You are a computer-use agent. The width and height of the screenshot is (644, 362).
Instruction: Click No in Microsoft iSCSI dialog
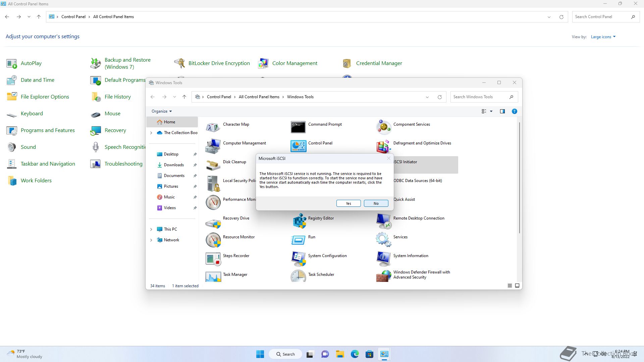coord(376,203)
